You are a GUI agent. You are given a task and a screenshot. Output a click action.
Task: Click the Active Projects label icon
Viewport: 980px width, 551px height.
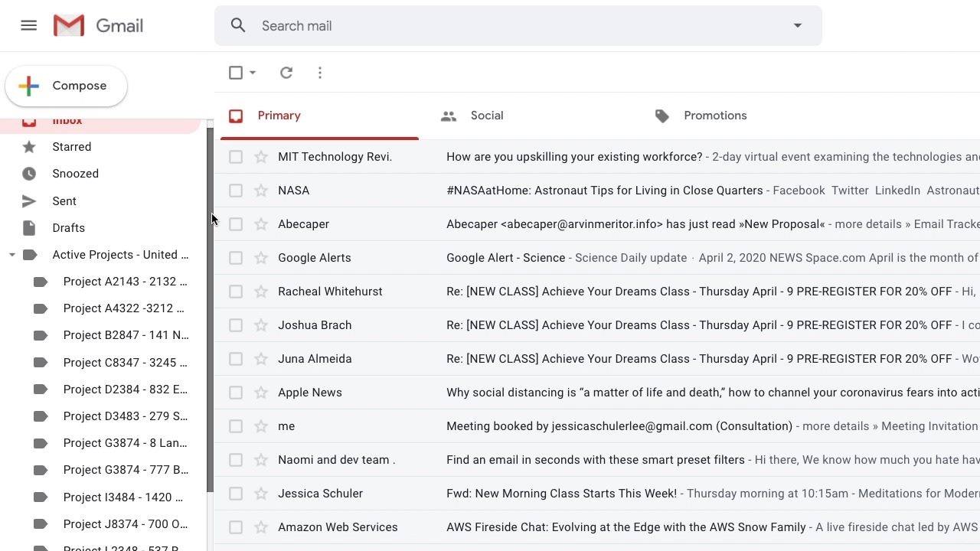[x=30, y=255]
